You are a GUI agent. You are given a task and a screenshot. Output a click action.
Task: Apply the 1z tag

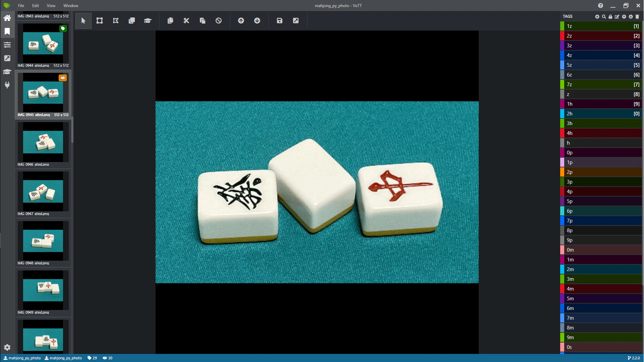pos(601,26)
